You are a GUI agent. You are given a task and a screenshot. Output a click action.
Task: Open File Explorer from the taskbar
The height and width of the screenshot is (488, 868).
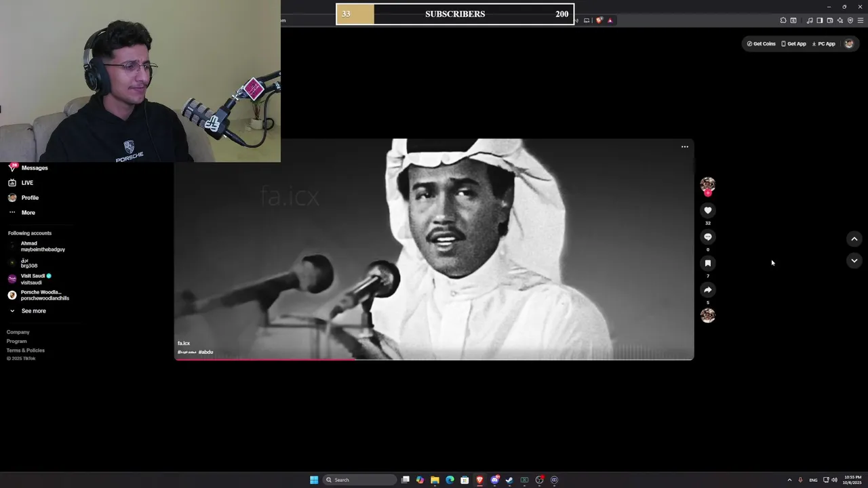pos(435,480)
